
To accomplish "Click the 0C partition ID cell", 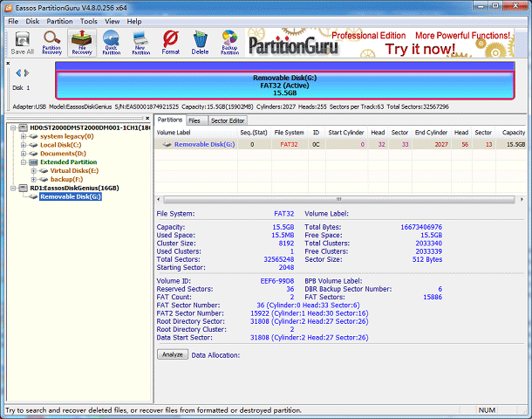I will [316, 144].
